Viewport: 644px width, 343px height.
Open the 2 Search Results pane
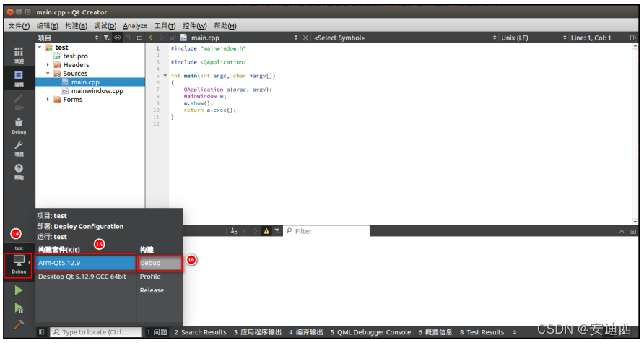tap(200, 332)
